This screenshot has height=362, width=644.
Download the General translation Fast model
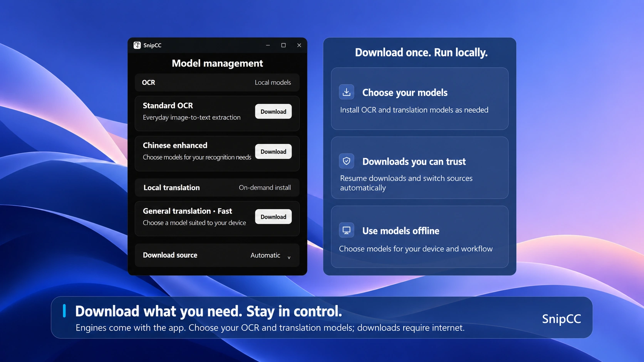click(x=273, y=217)
